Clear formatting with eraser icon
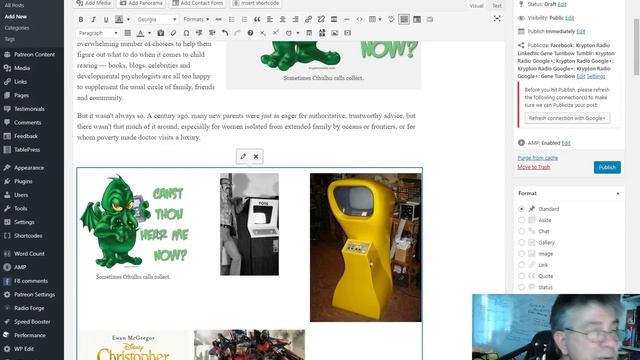The width and height of the screenshot is (640, 360). click(173, 33)
